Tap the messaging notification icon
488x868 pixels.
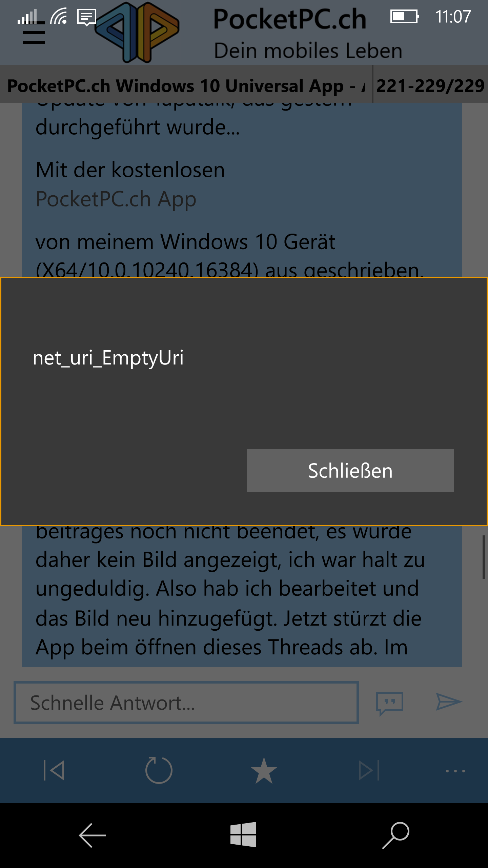(87, 17)
